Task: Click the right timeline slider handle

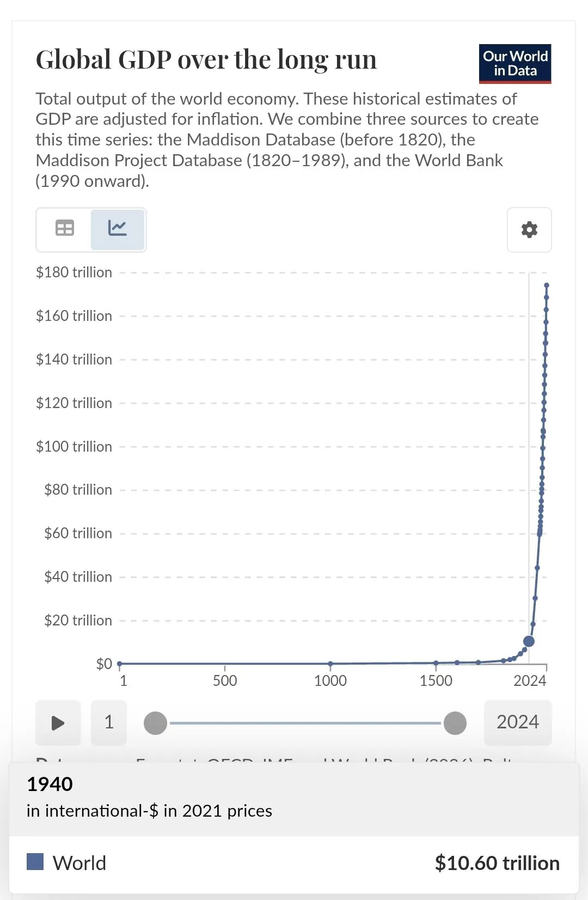Action: click(455, 723)
